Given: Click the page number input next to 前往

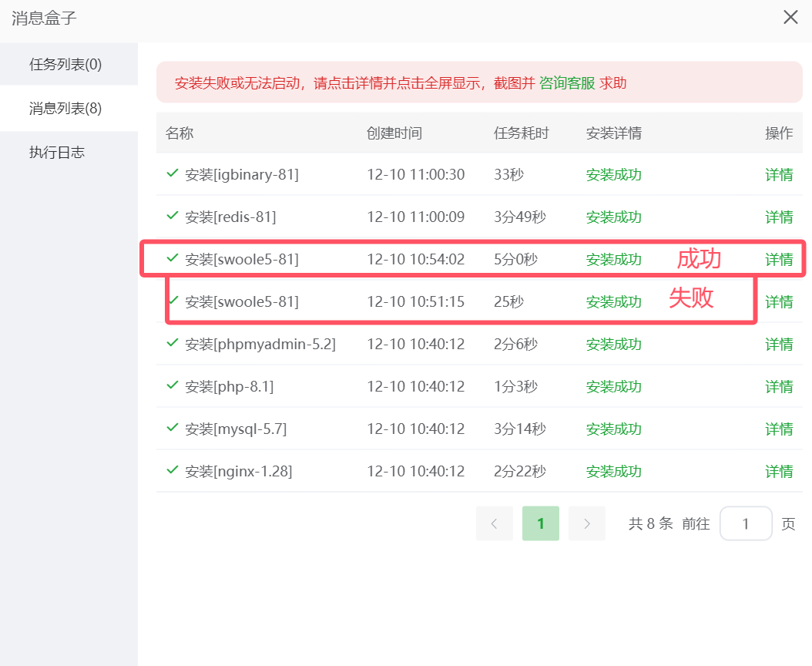Looking at the screenshot, I should (746, 523).
